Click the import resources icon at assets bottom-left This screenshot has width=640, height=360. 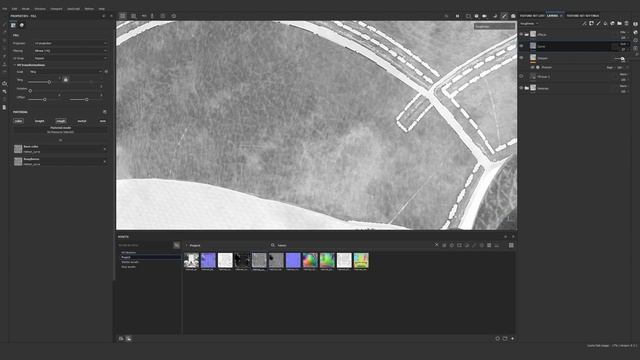[x=121, y=338]
